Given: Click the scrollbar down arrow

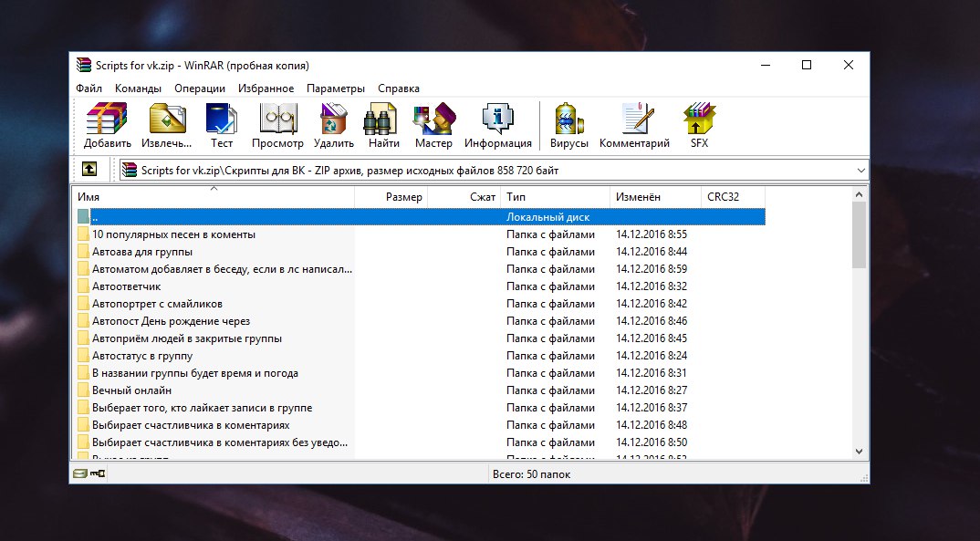Looking at the screenshot, I should pos(859,452).
